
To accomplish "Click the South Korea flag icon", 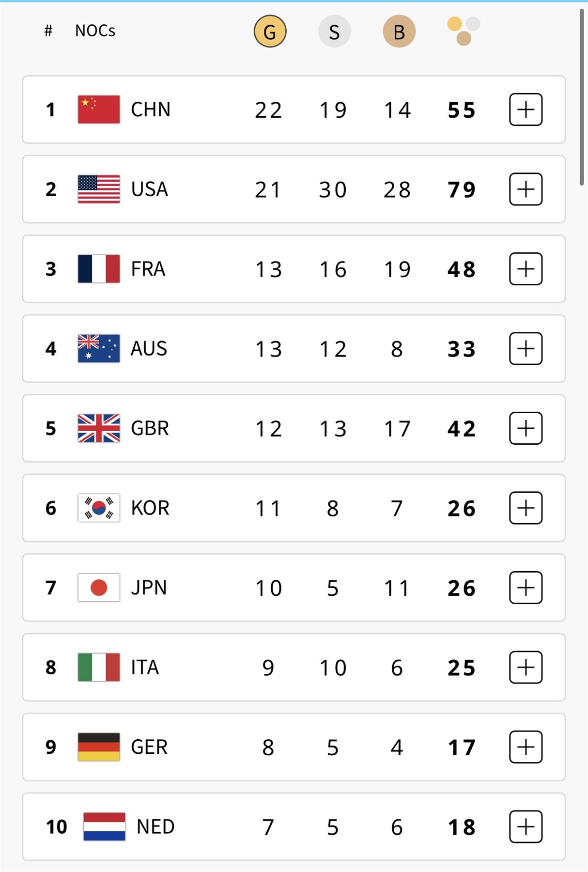I will pos(99,508).
